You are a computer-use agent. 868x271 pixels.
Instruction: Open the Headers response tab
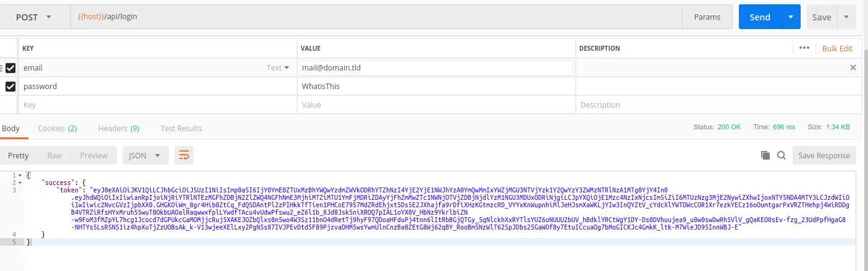point(119,128)
